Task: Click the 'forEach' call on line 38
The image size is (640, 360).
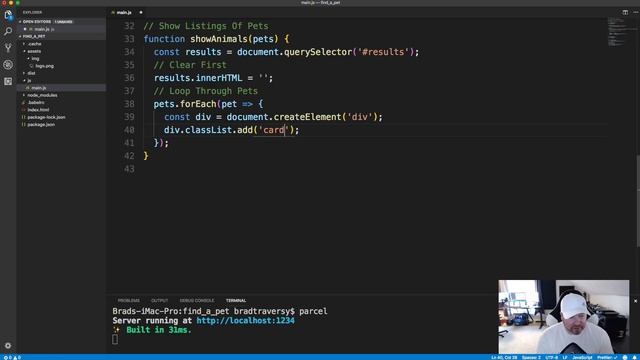Action: pyautogui.click(x=198, y=104)
